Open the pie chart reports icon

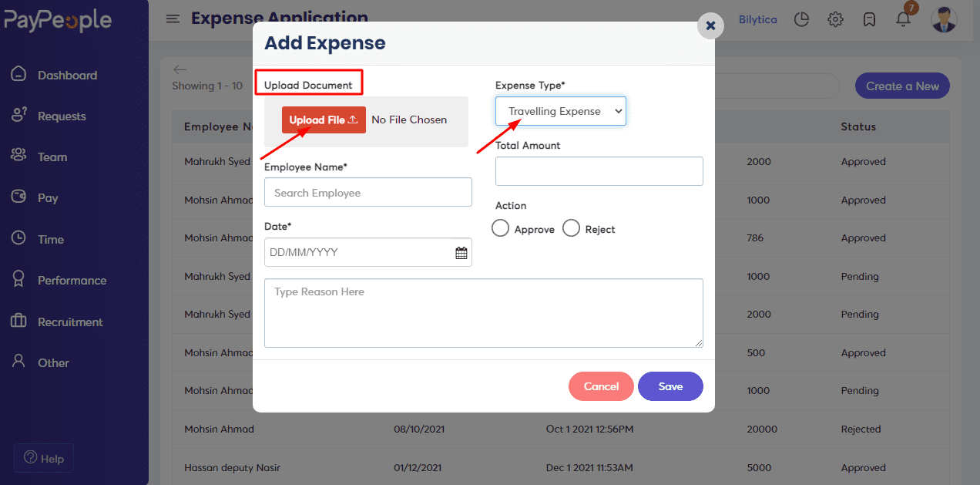click(x=801, y=19)
